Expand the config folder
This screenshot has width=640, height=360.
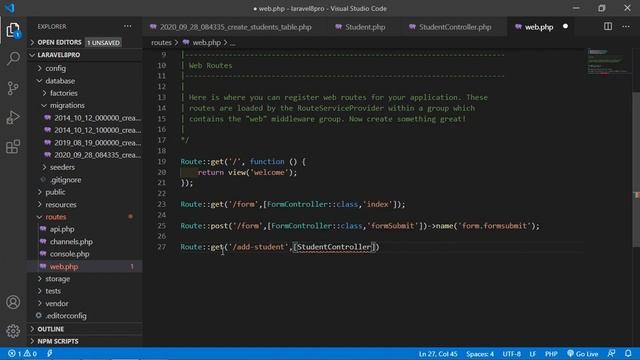point(55,68)
